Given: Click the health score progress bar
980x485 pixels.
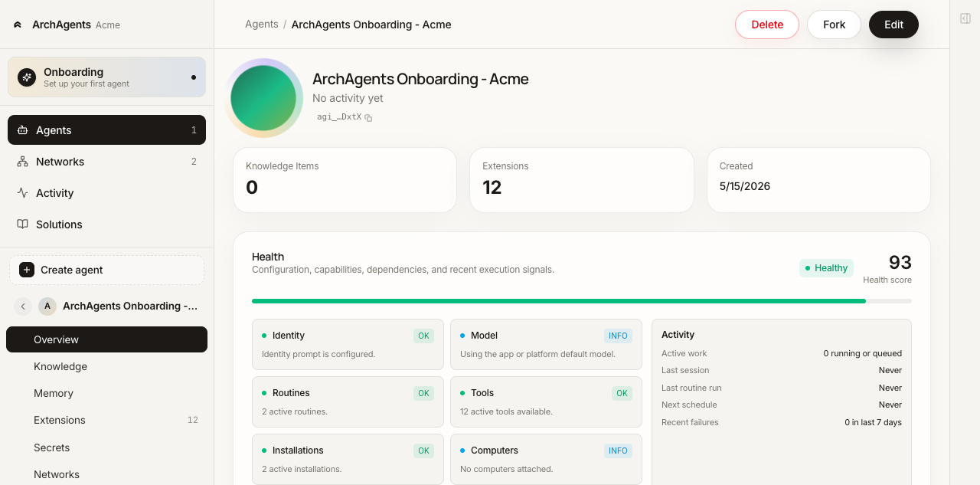Looking at the screenshot, I should pos(582,301).
